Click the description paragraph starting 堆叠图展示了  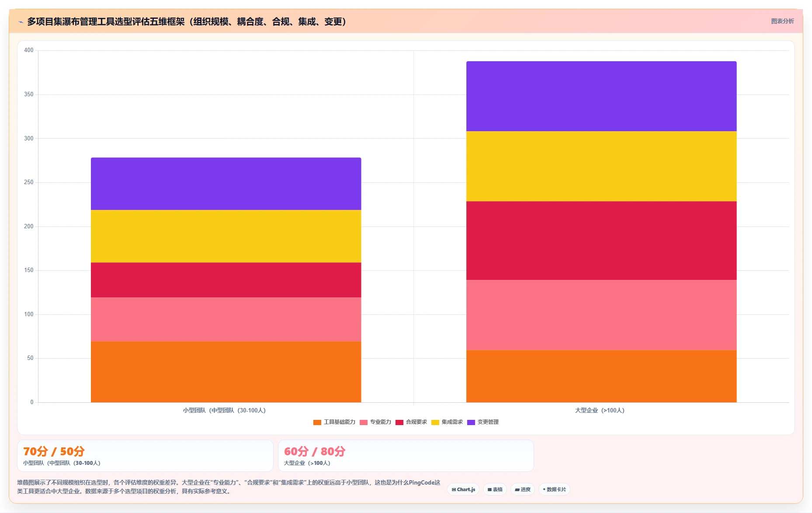(x=229, y=487)
